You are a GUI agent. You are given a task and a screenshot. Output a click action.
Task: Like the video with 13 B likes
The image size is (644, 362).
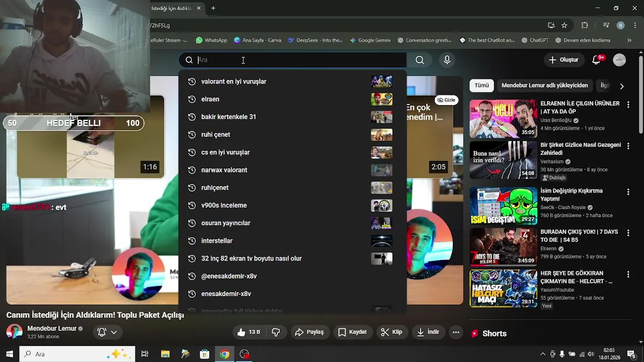click(249, 332)
